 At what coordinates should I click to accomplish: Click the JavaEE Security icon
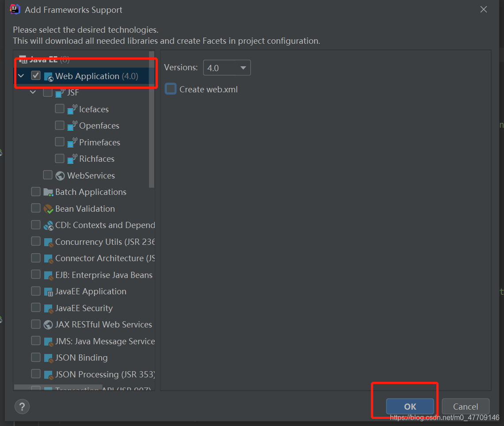(48, 308)
